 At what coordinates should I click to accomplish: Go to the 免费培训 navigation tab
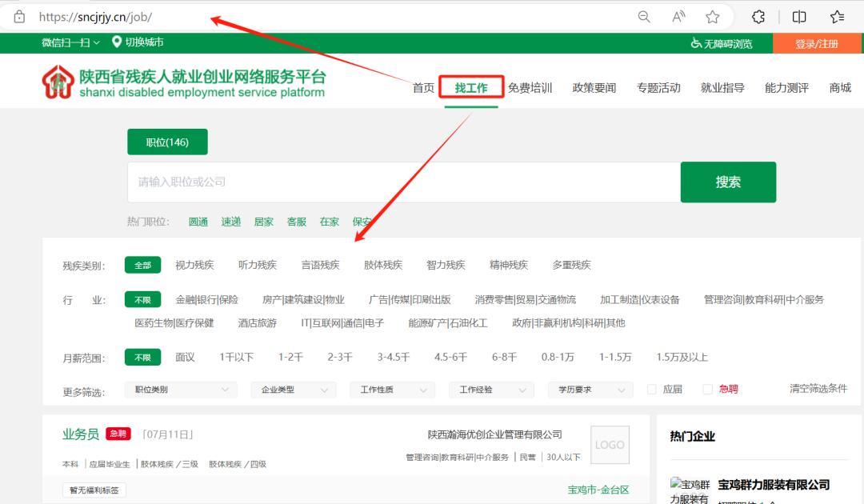tap(530, 88)
